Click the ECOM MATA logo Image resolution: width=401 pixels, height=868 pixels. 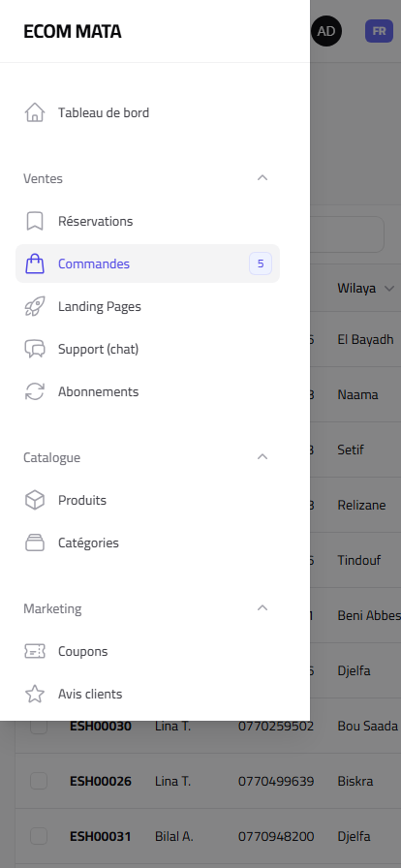[72, 32]
